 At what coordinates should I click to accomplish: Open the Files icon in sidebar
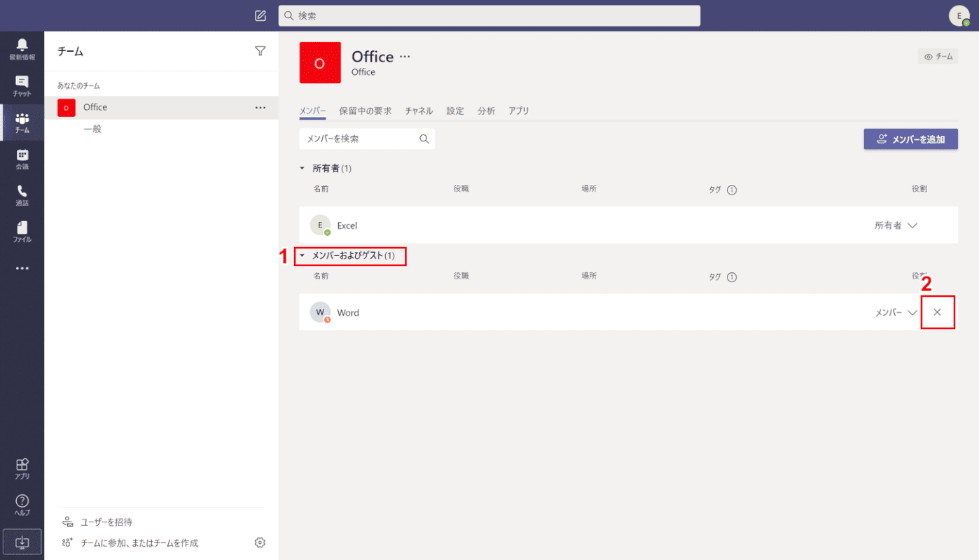pos(22,232)
